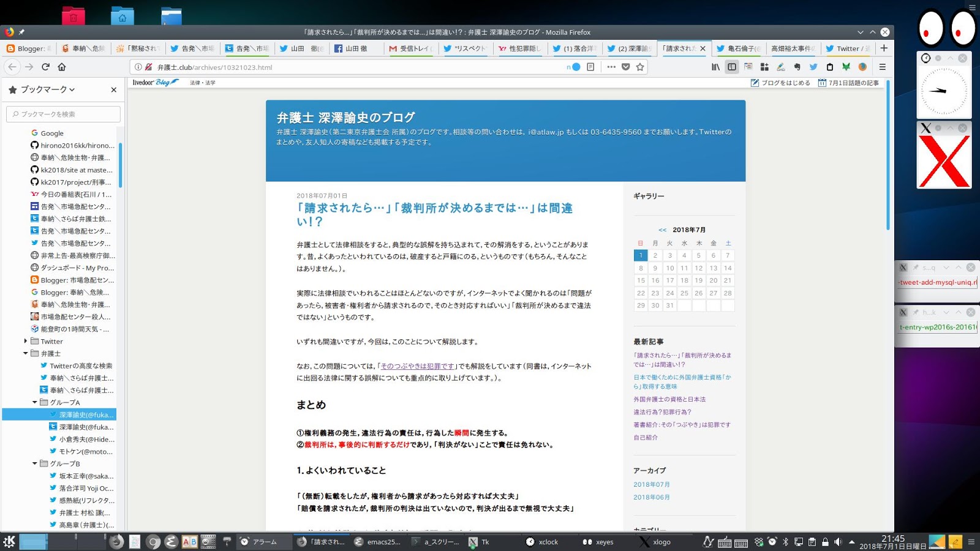Click the Twitter bird extension icon in toolbar
Screen dimensions: 980x551
tap(813, 67)
